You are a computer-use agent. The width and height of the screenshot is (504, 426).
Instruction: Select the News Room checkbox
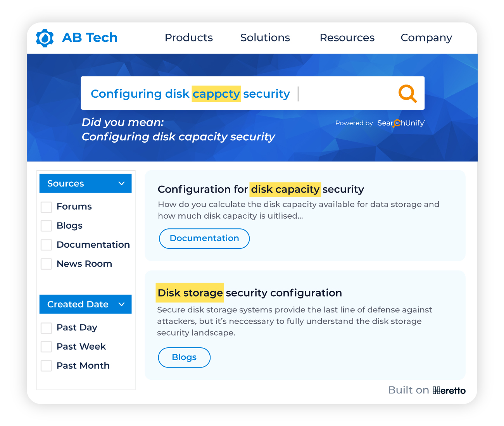[x=47, y=264]
